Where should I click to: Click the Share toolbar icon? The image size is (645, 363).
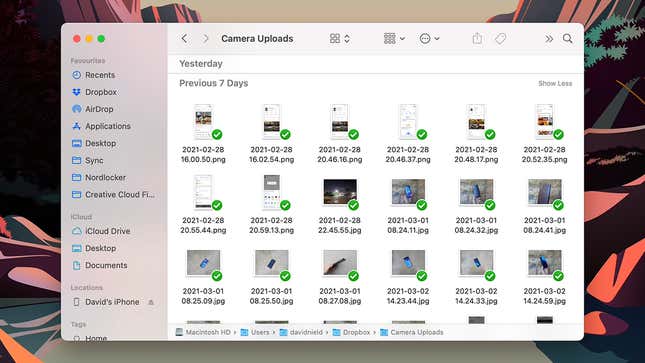click(x=477, y=39)
